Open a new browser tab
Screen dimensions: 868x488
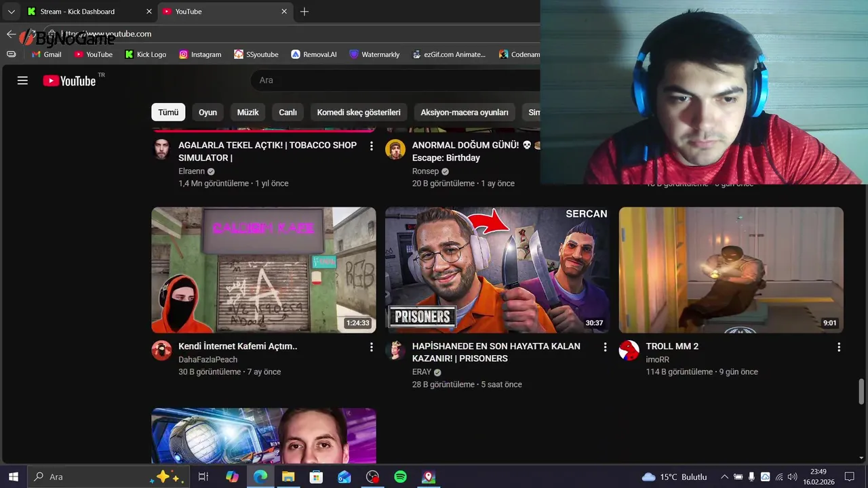click(304, 12)
